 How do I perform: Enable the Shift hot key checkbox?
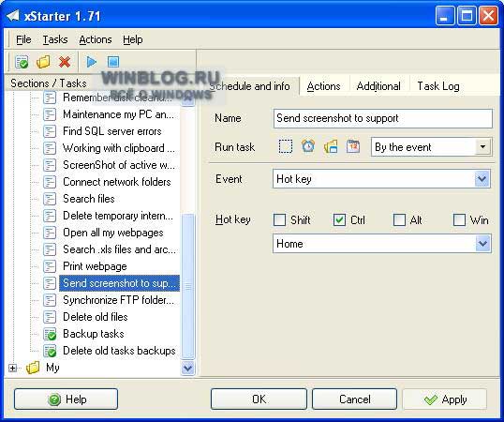coord(279,220)
